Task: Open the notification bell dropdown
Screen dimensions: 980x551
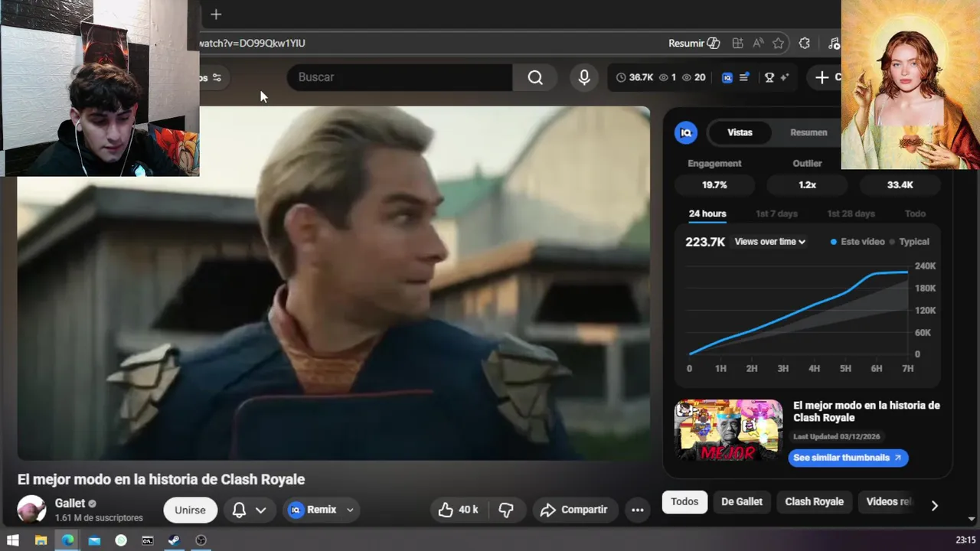Action: click(x=250, y=510)
